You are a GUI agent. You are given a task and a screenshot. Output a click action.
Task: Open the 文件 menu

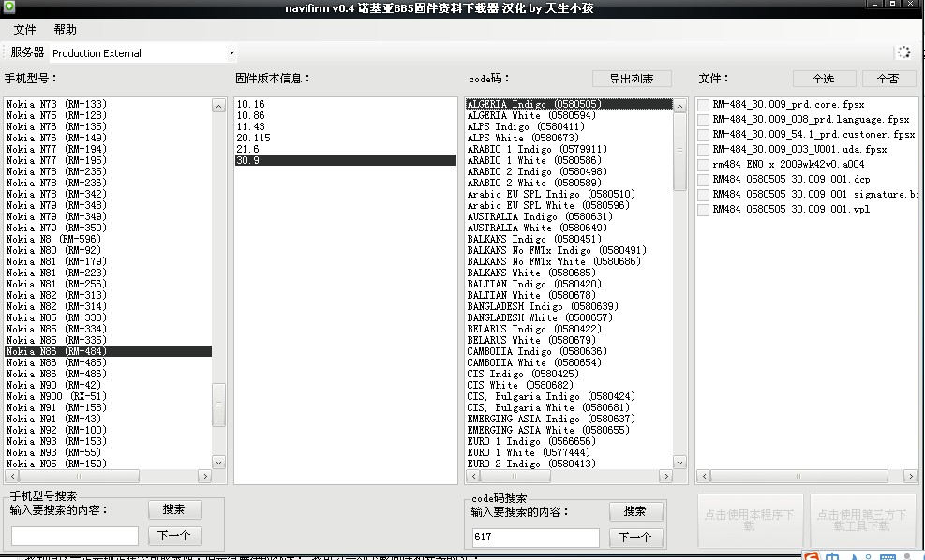click(24, 29)
